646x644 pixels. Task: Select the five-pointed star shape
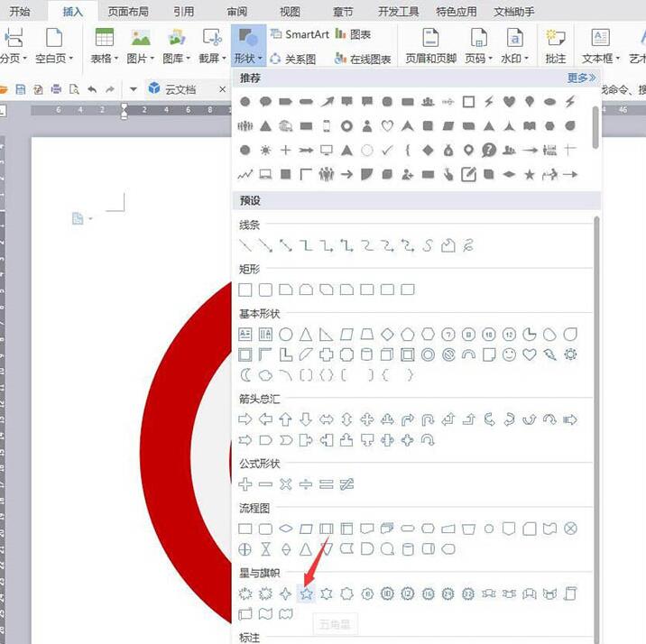click(306, 593)
